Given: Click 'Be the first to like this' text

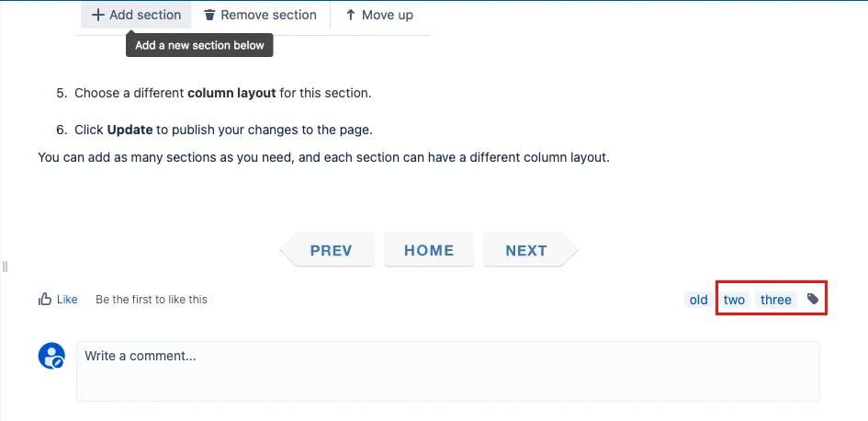Looking at the screenshot, I should pos(152,300).
